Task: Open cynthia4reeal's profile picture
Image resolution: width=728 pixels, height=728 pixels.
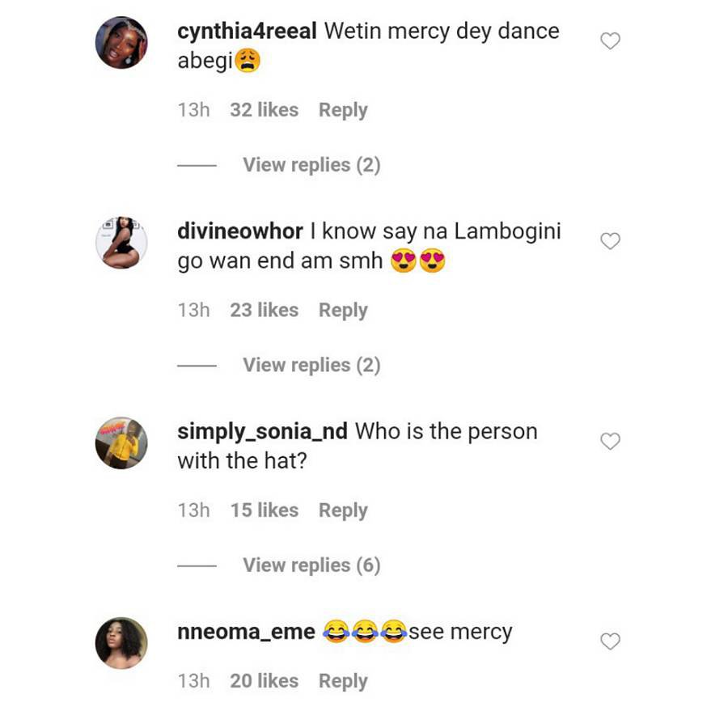Action: pyautogui.click(x=121, y=43)
